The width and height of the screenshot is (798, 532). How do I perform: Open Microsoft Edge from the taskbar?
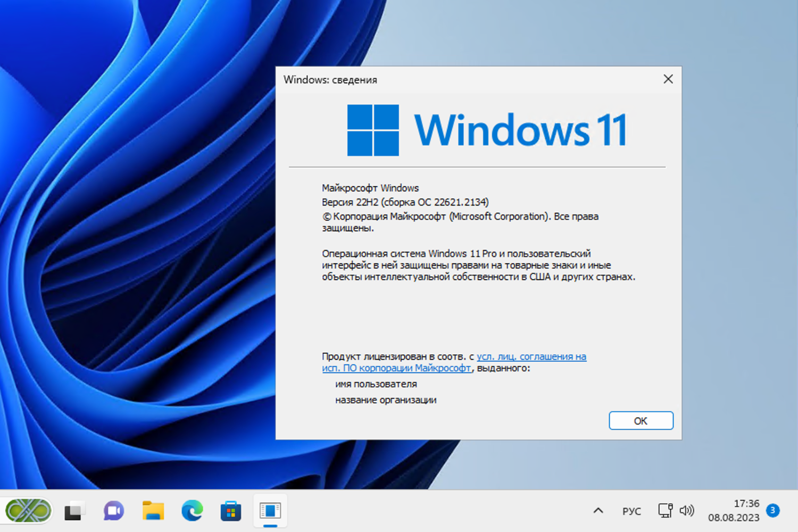coord(192,511)
